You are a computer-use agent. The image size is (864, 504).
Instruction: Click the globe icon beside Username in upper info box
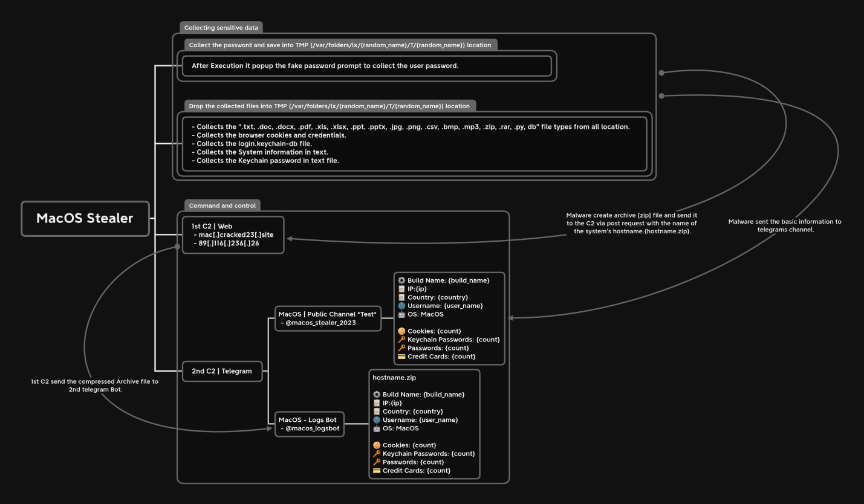pos(401,306)
